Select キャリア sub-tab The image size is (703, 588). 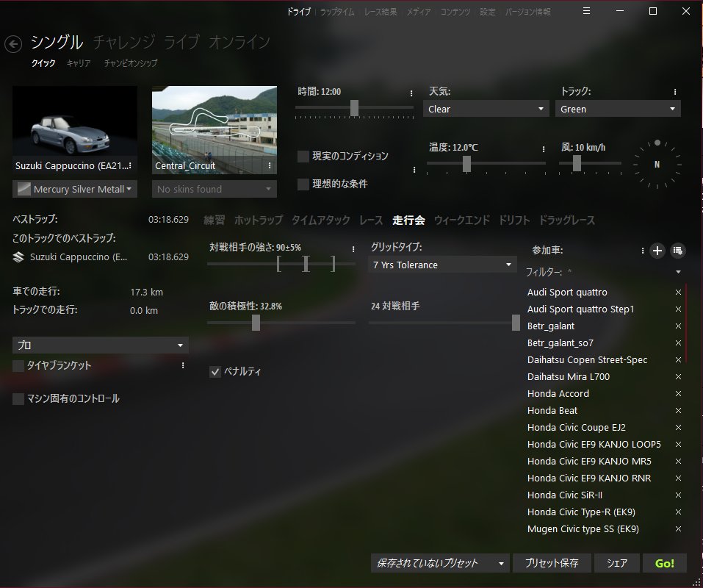click(79, 63)
